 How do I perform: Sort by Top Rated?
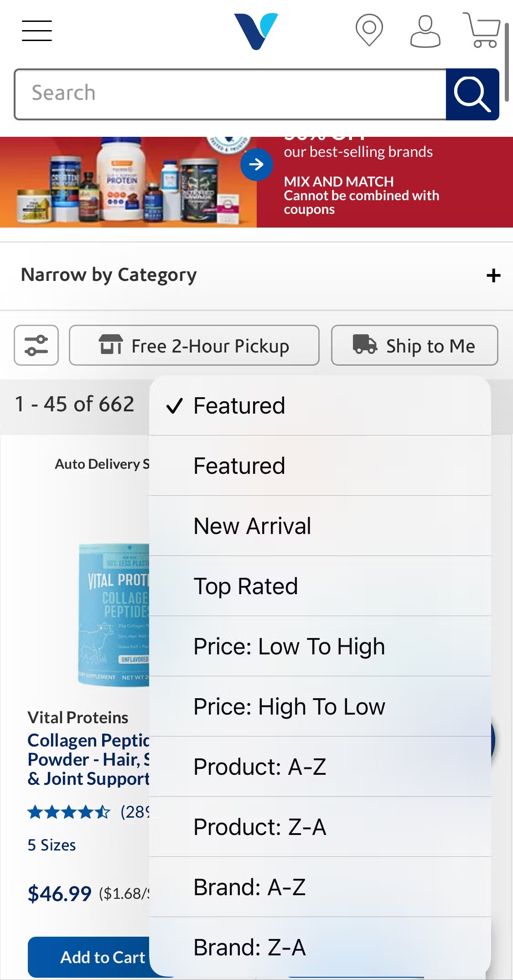(x=245, y=586)
